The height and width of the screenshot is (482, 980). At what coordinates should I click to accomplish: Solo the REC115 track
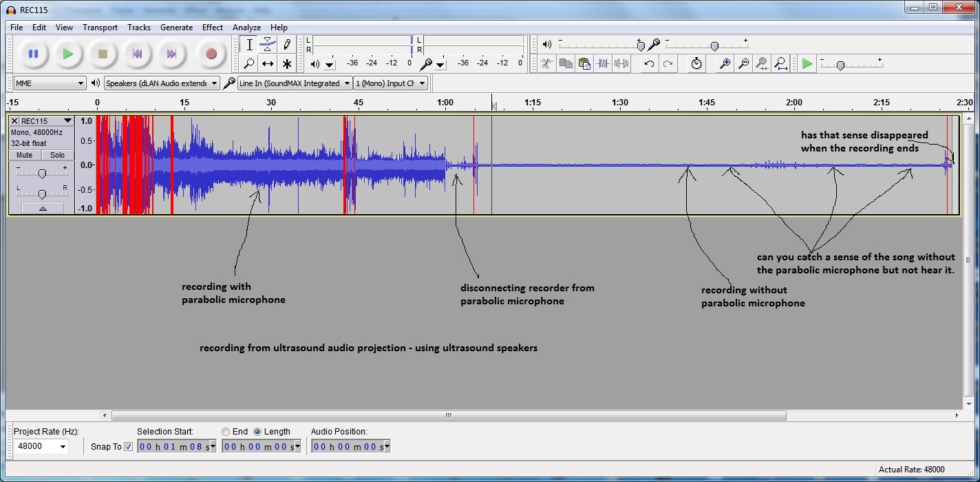pyautogui.click(x=57, y=156)
